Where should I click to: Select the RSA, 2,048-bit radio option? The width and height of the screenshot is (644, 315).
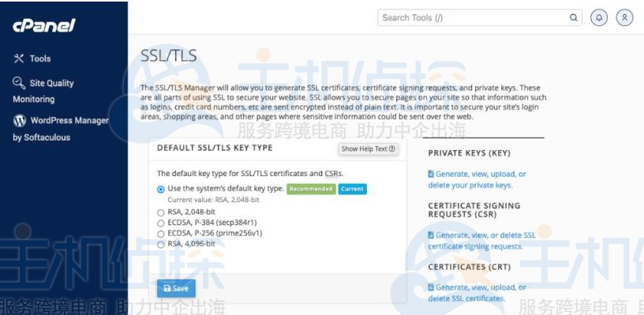[160, 212]
